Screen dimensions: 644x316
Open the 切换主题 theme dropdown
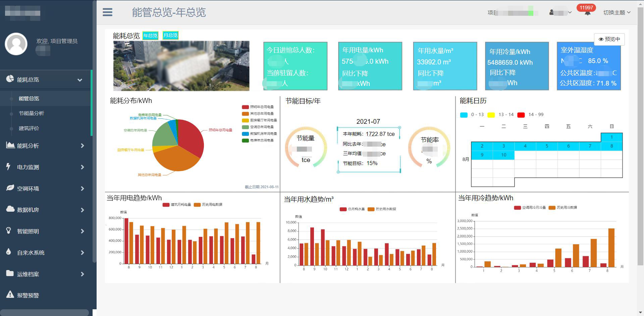(616, 12)
